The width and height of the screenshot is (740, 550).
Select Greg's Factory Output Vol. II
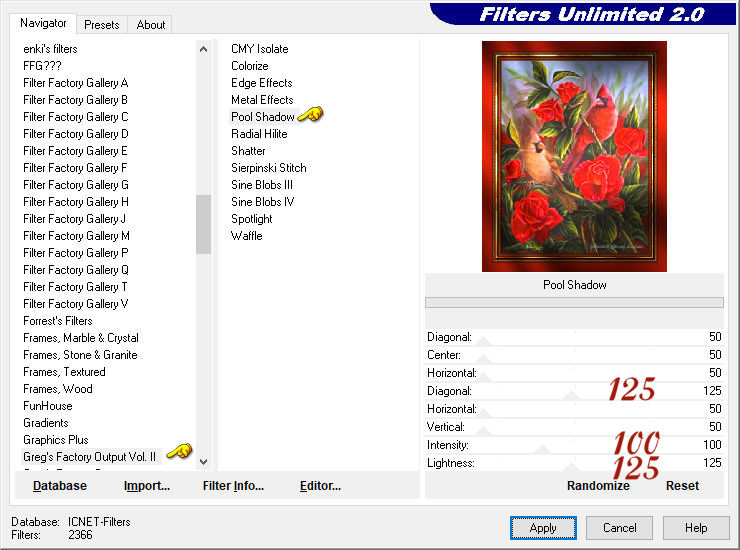point(89,457)
